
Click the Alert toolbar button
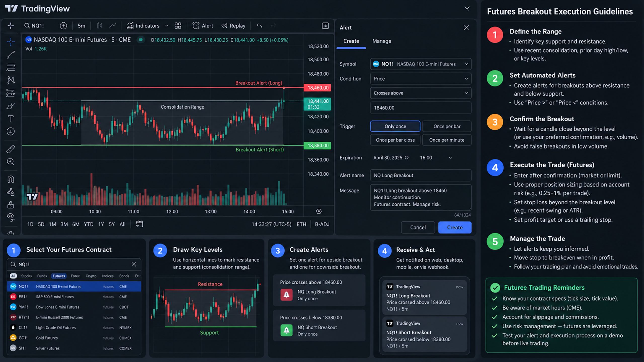pos(203,26)
